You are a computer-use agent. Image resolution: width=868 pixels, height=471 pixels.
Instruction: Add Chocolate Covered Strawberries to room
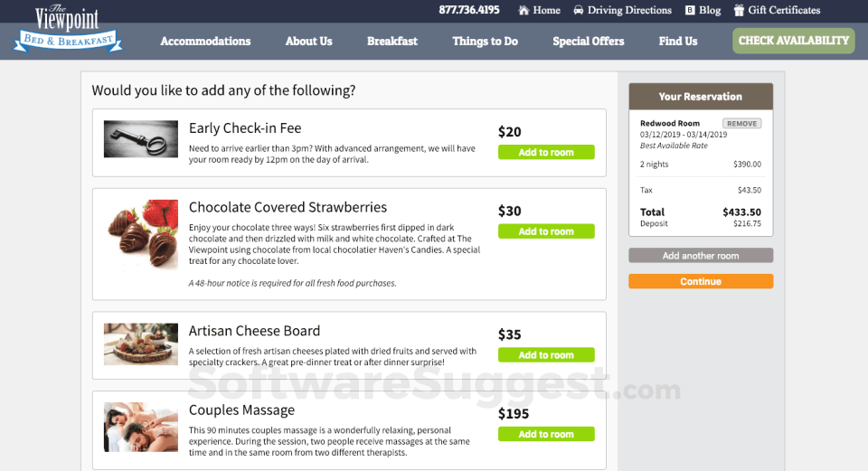tap(546, 231)
